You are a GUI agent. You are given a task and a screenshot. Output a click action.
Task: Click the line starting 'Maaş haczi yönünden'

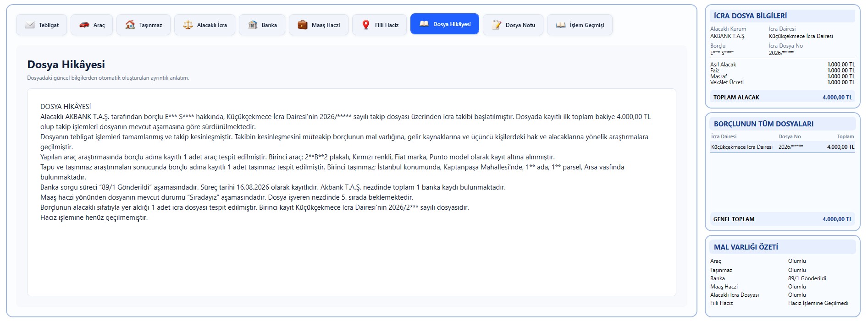click(x=227, y=197)
